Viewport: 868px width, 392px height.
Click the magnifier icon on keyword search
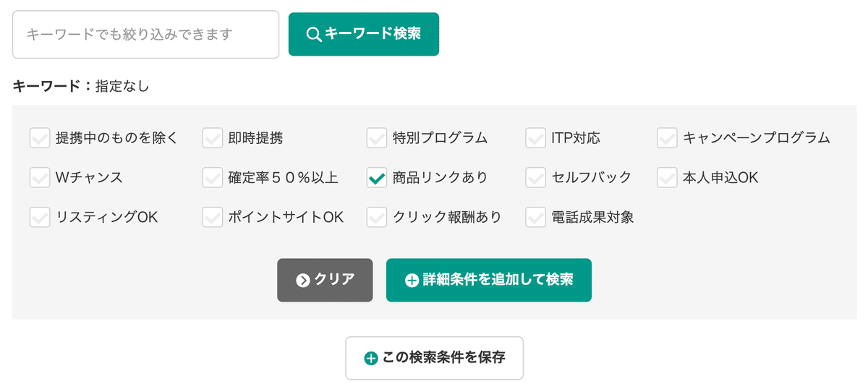pyautogui.click(x=314, y=34)
